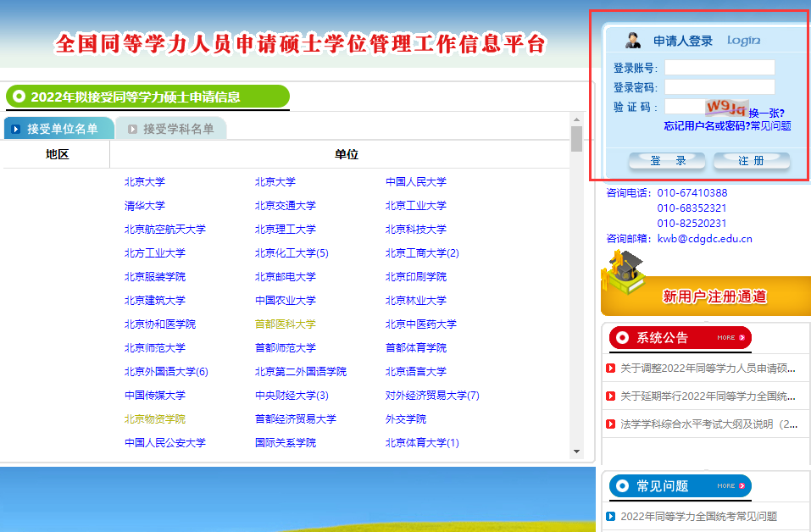Open MORE in 常见问题 section

[x=730, y=486]
